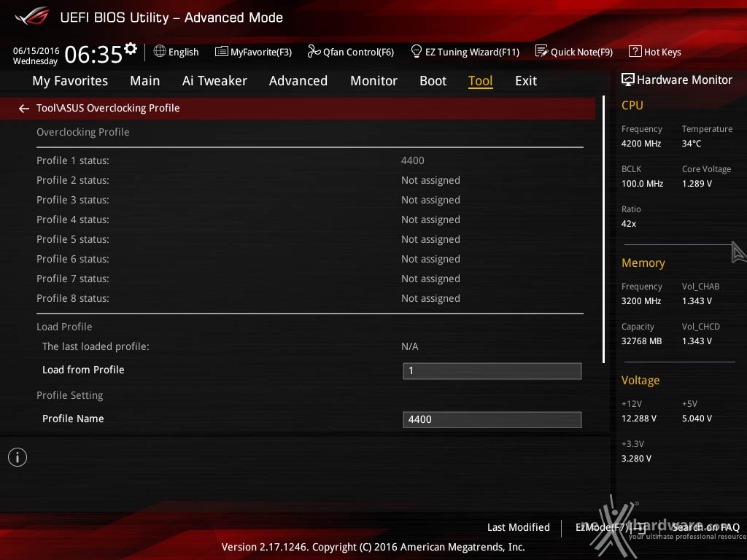747x560 pixels.
Task: Click the Load from Profile label
Action: click(83, 370)
